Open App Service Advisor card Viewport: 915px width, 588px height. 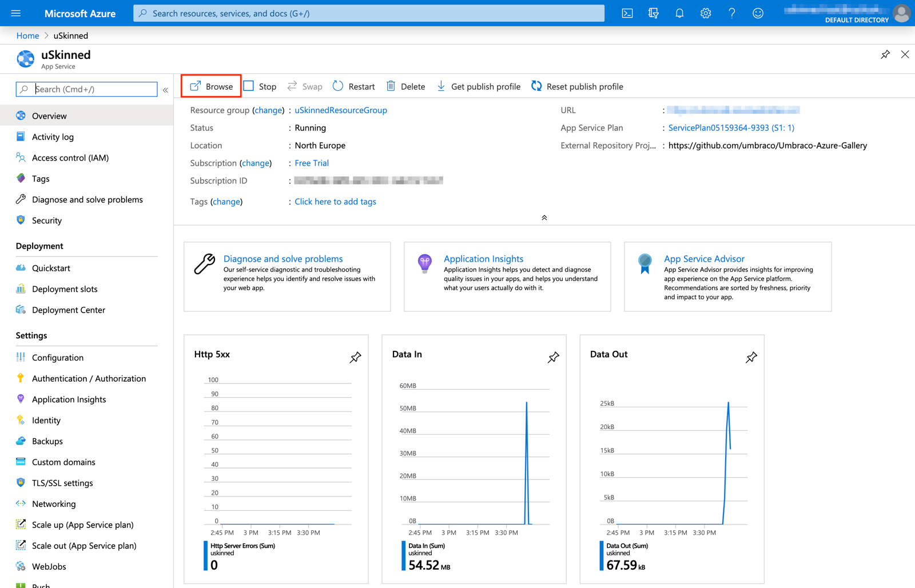click(x=727, y=277)
